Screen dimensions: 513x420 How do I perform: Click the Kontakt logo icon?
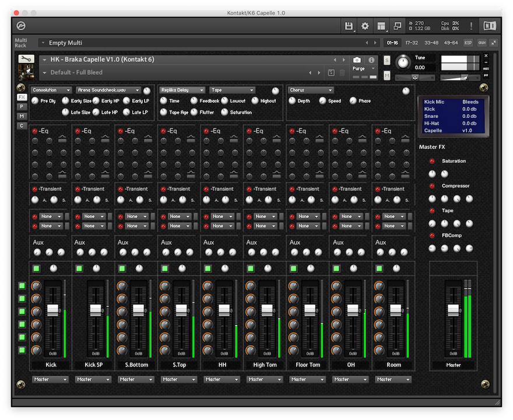pyautogui.click(x=21, y=26)
